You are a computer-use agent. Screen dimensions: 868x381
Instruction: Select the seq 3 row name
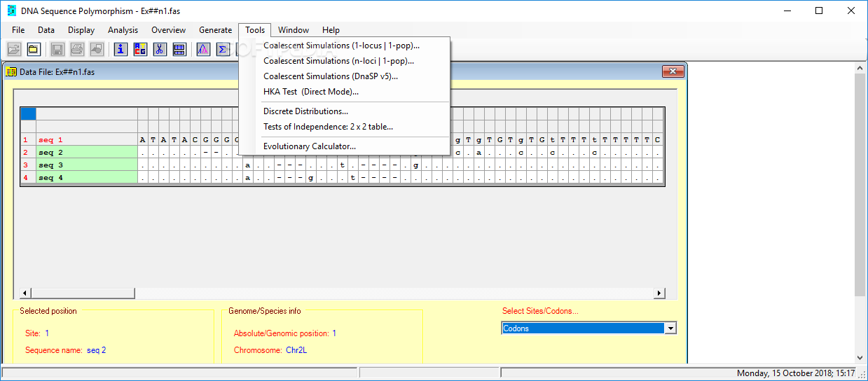pyautogui.click(x=86, y=165)
